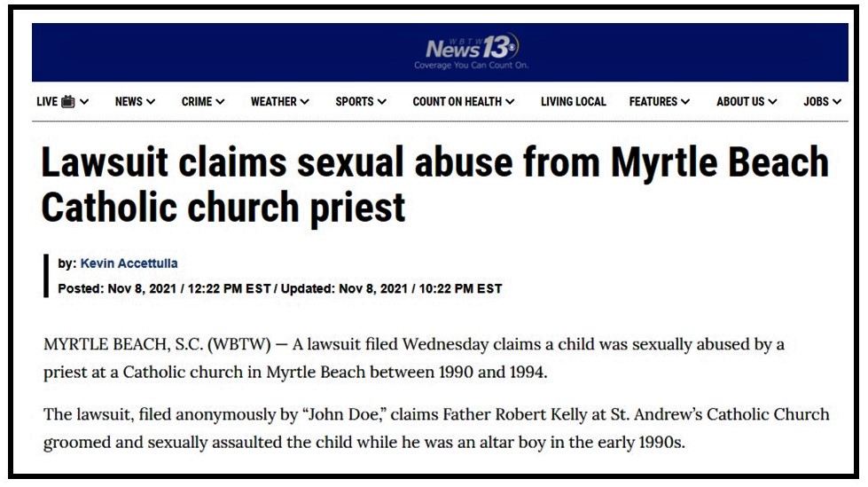Viewport: 868px width, 487px height.
Task: Click the COUNT ON HEALTH chevron
Action: (511, 102)
